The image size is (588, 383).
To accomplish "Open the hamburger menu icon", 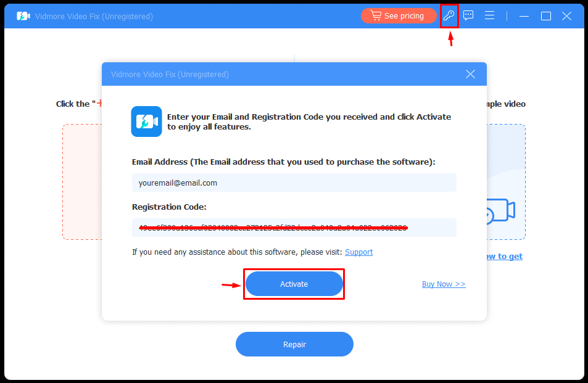I will [x=489, y=15].
